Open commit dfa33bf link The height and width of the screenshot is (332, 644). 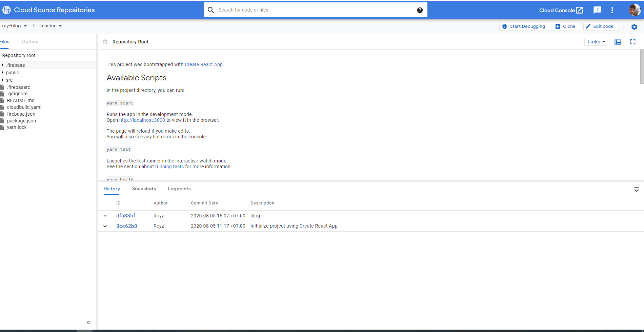pos(126,216)
